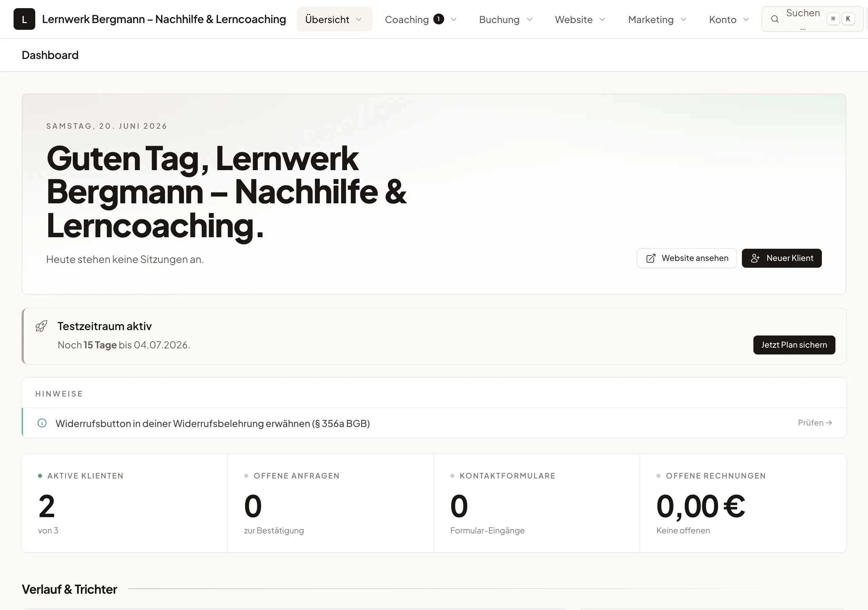Expand the Coaching menu chevron
The width and height of the screenshot is (868, 610).
pos(454,19)
